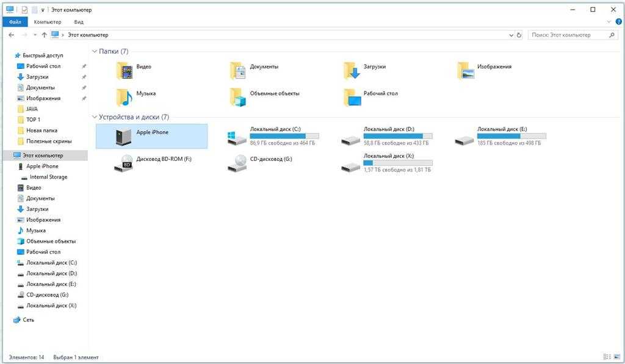Collapse the Устройства и диски (7) group
Image resolution: width=625 pixels, height=364 pixels.
point(95,116)
